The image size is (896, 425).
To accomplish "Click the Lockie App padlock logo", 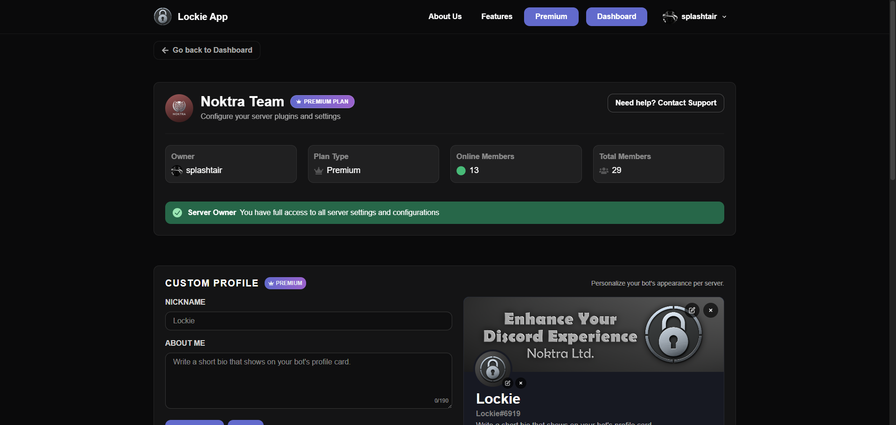I will 163,16.
